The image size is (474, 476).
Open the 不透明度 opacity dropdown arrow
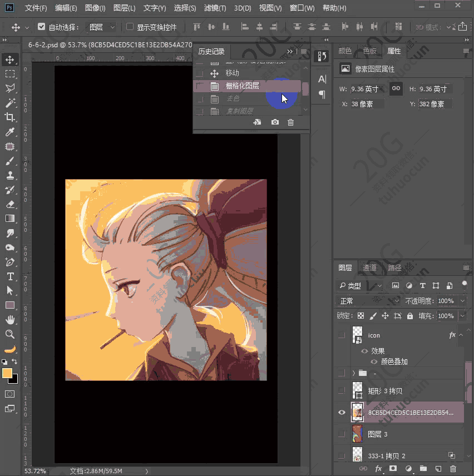tap(462, 301)
